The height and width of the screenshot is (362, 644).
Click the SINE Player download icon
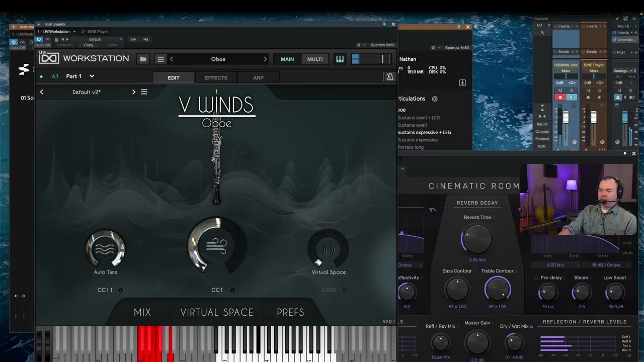pyautogui.click(x=462, y=83)
